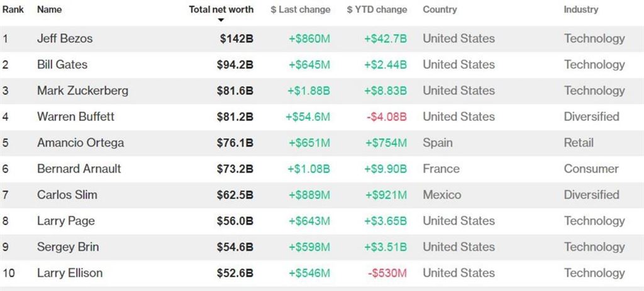Open Bill Gates profile
Screen dimensions: 644x291
62,64
